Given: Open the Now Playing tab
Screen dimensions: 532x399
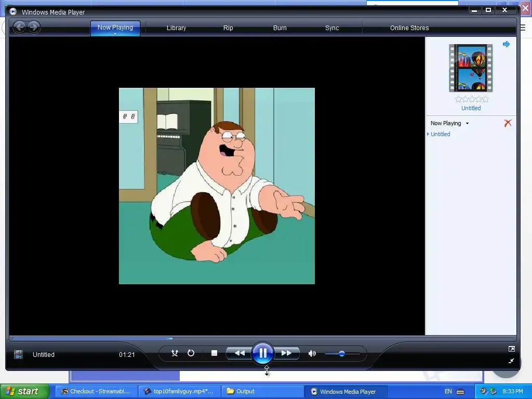Looking at the screenshot, I should [115, 27].
